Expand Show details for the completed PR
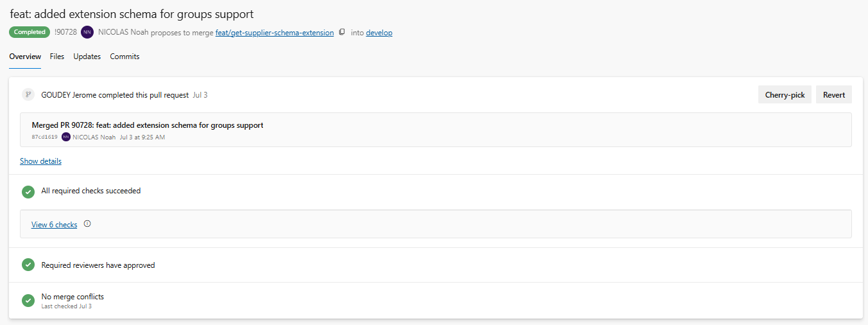The width and height of the screenshot is (868, 325). pos(40,161)
